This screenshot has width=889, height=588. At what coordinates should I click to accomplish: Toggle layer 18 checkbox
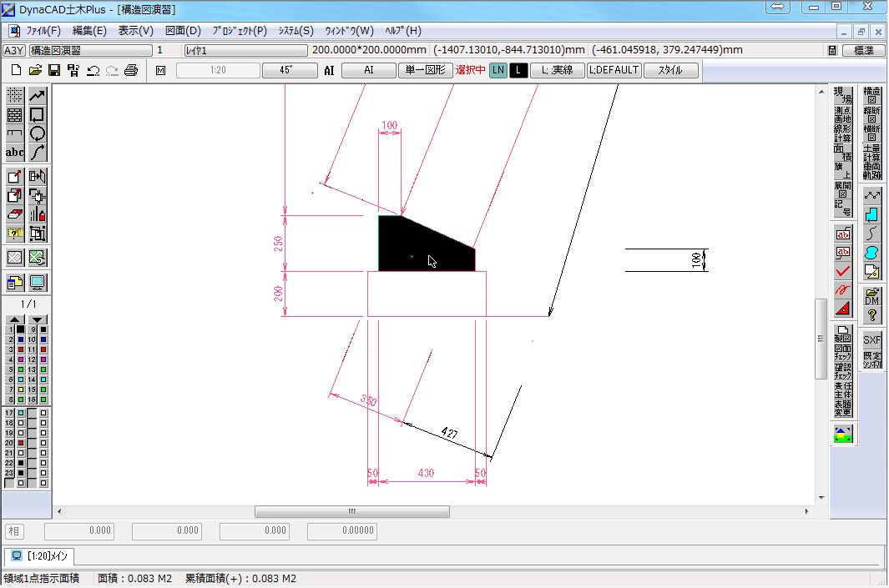pos(21,423)
